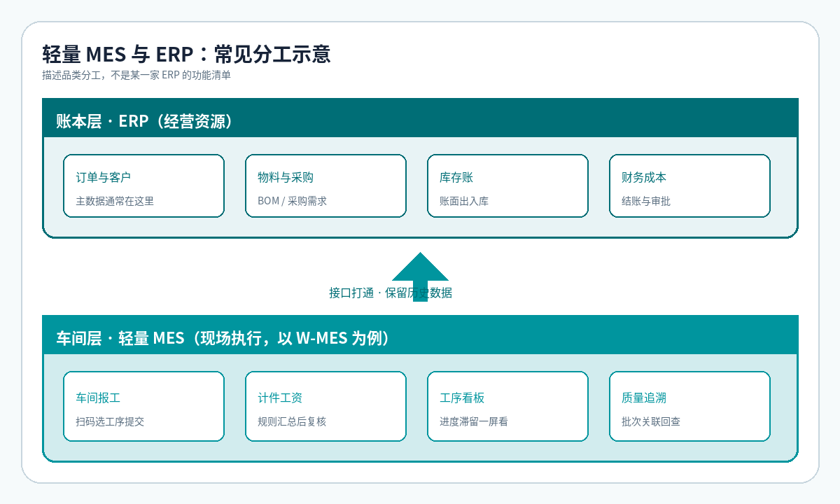Click the '工序看板' card title
The image size is (840, 504).
pyautogui.click(x=462, y=398)
